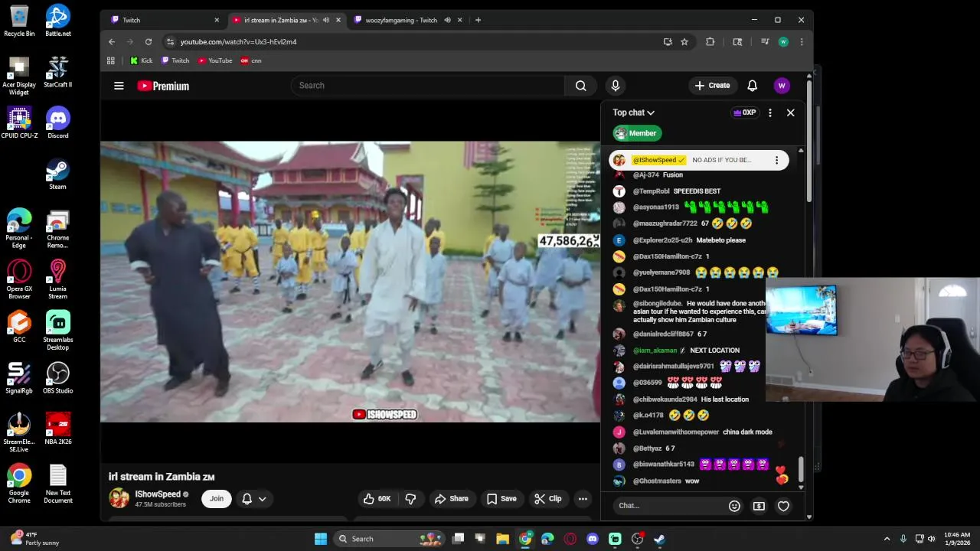980x551 pixels.
Task: Open the Recycle Bin
Action: pos(19,21)
